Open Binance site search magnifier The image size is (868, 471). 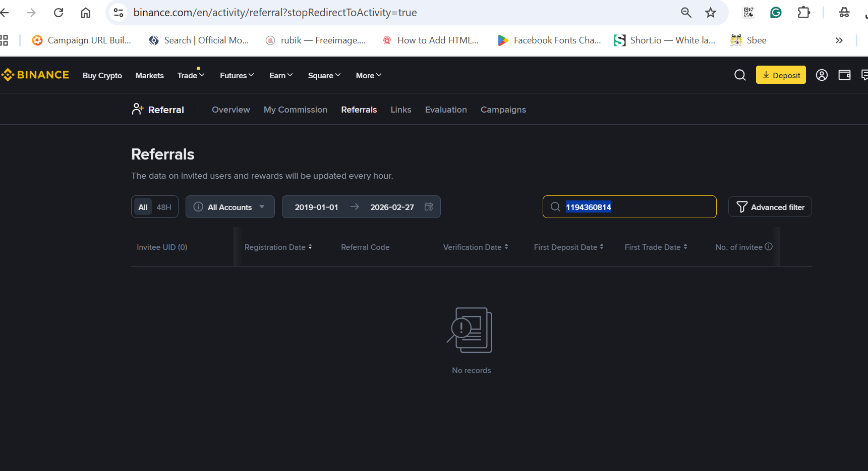[740, 75]
